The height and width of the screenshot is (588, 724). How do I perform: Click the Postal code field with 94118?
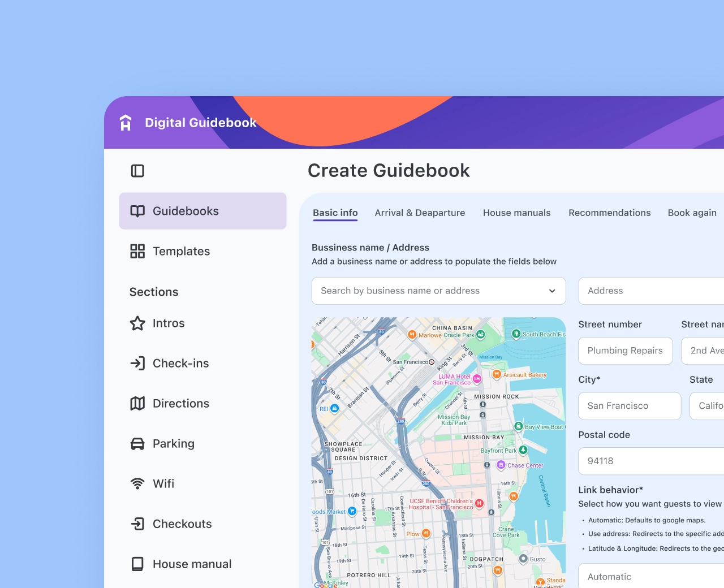point(650,461)
